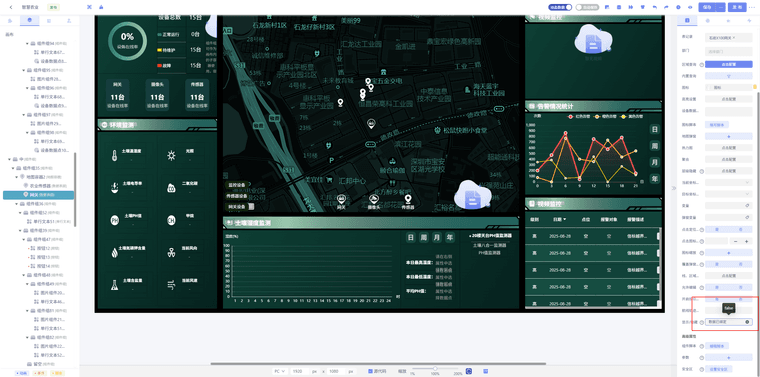Screen dimensions: 760x377
Task: Click the third icon after the toggles in toolbar
Action: pyautogui.click(x=631, y=7)
